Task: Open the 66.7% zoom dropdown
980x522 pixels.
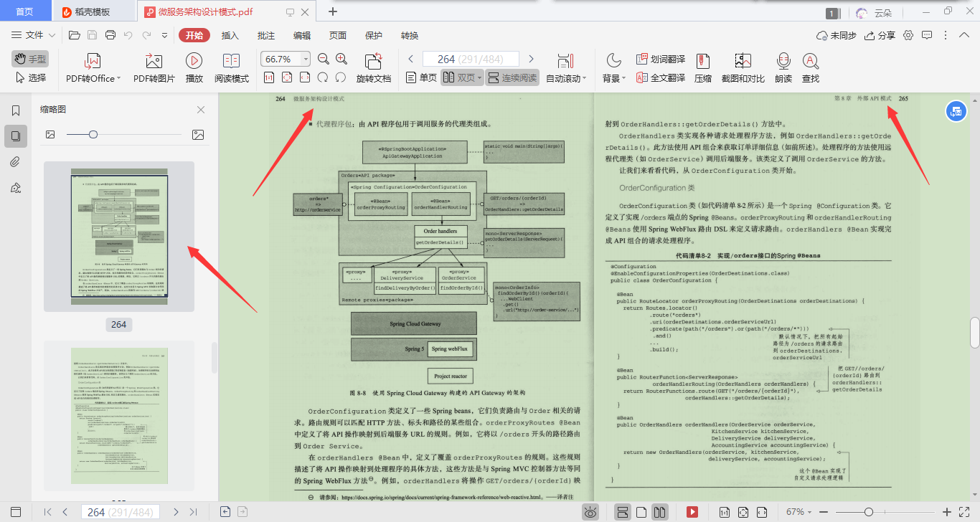Action: (x=306, y=59)
